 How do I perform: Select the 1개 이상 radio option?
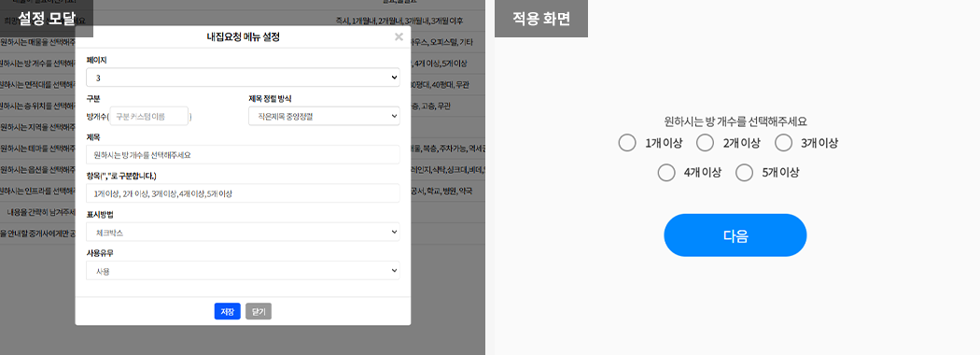[627, 143]
